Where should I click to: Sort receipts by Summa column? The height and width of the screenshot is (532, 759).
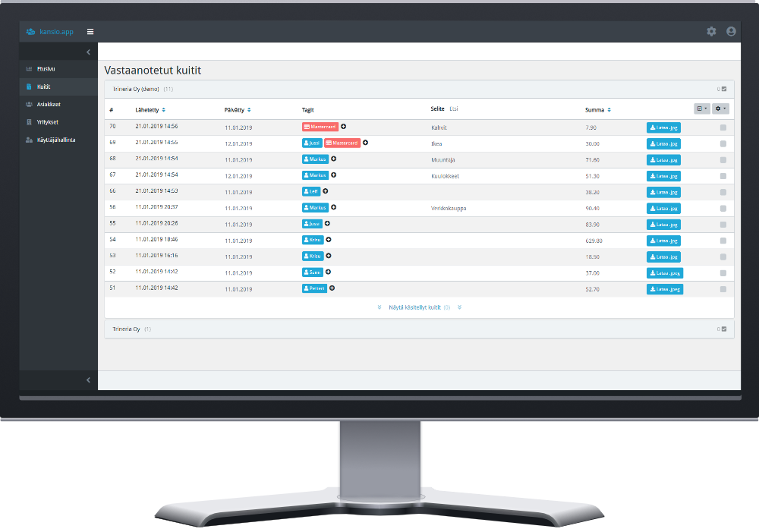[598, 110]
